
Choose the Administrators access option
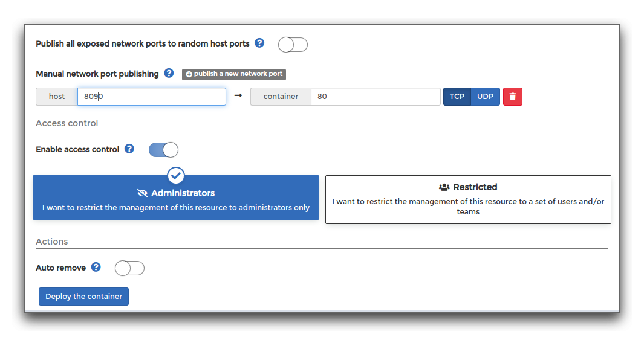click(176, 197)
